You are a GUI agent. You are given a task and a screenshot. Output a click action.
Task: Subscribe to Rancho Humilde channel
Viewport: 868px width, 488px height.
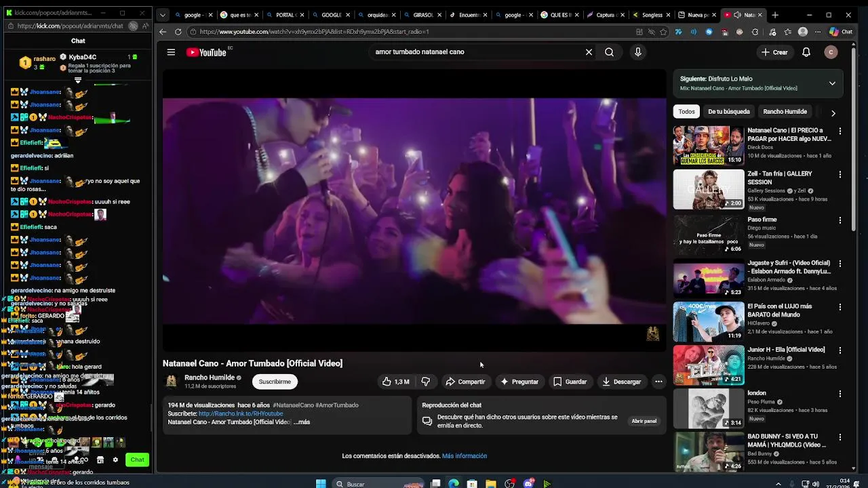[275, 382]
